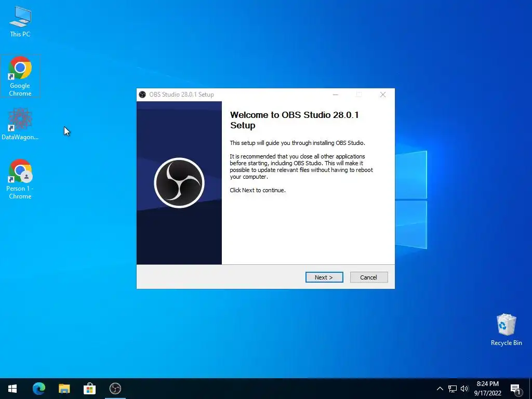Minimize the OBS Studio Setup window

click(336, 95)
